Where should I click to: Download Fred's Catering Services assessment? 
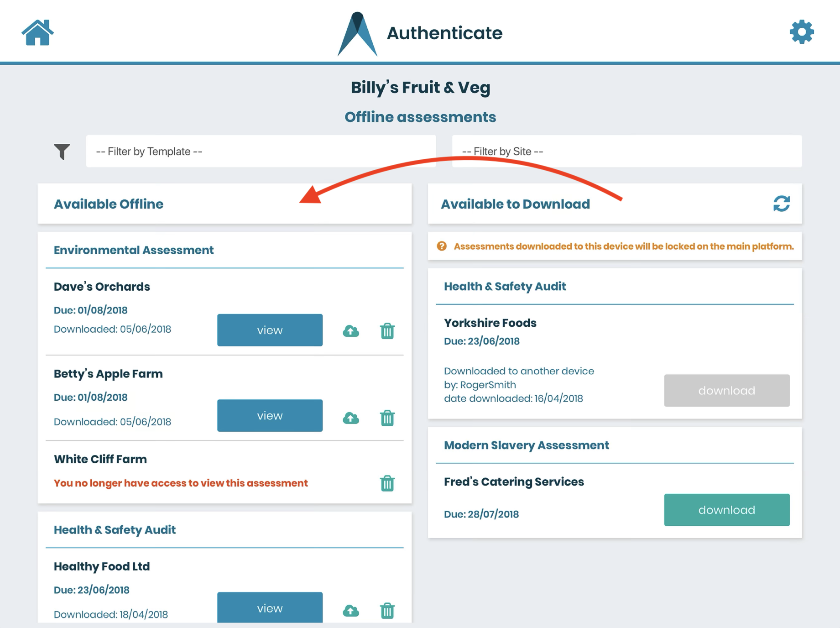(726, 510)
